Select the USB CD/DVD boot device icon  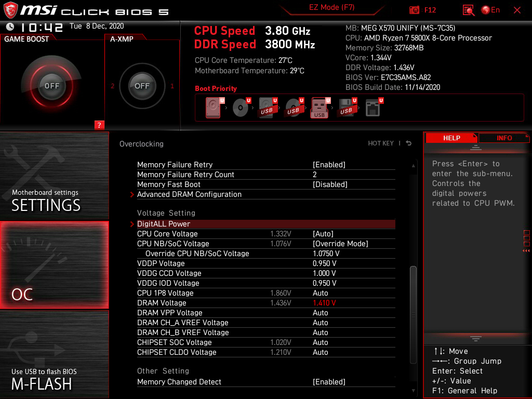click(294, 108)
